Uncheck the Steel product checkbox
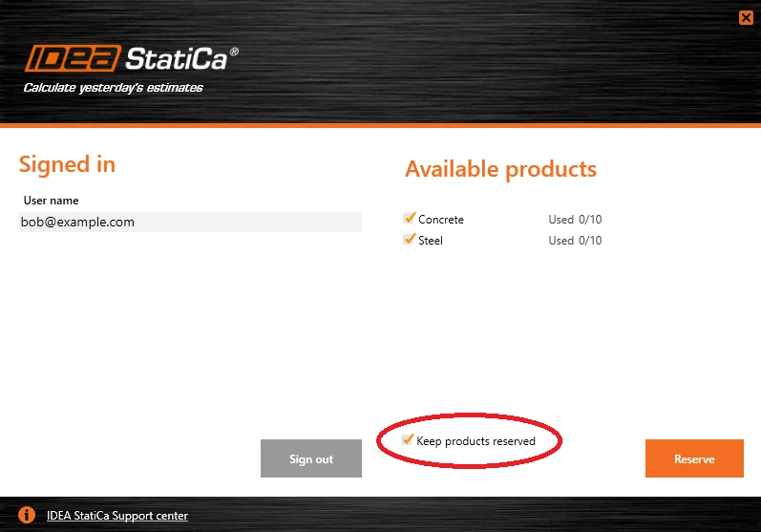Screen dimensions: 761x532 [409, 240]
